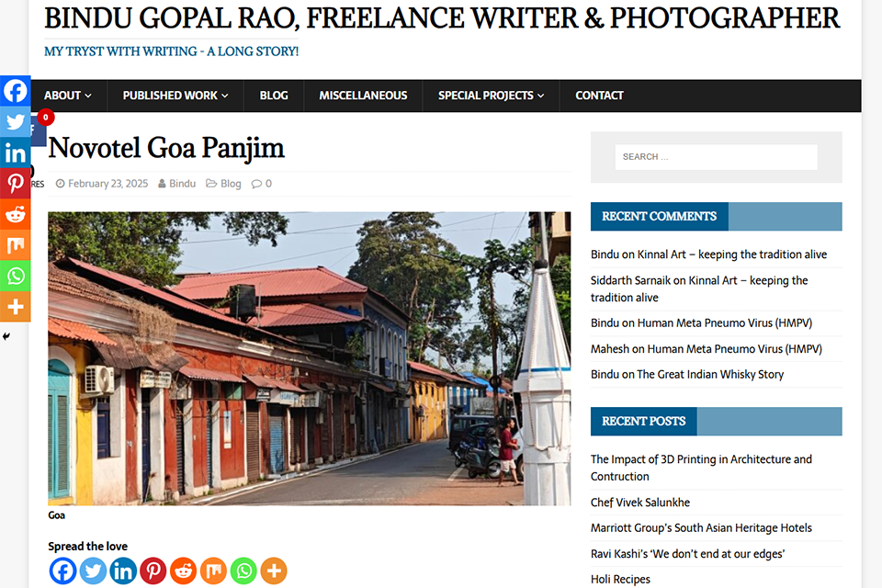The width and height of the screenshot is (882, 588).
Task: Share on WhatsApp from floating sidebar
Action: (x=16, y=276)
